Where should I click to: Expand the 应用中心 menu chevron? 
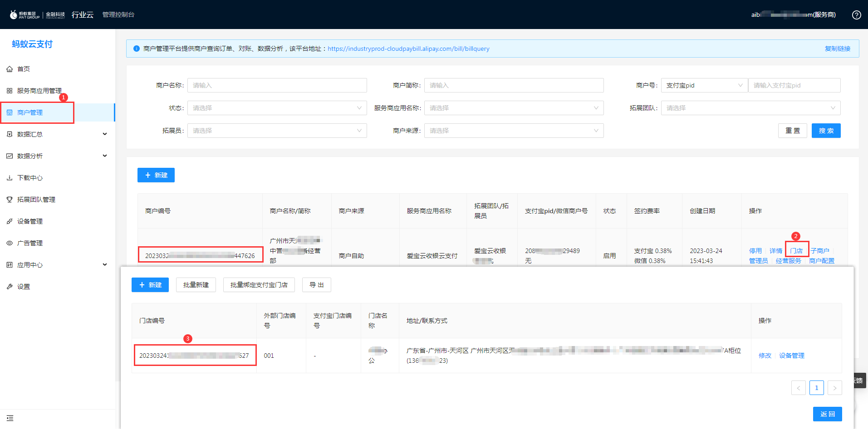105,265
